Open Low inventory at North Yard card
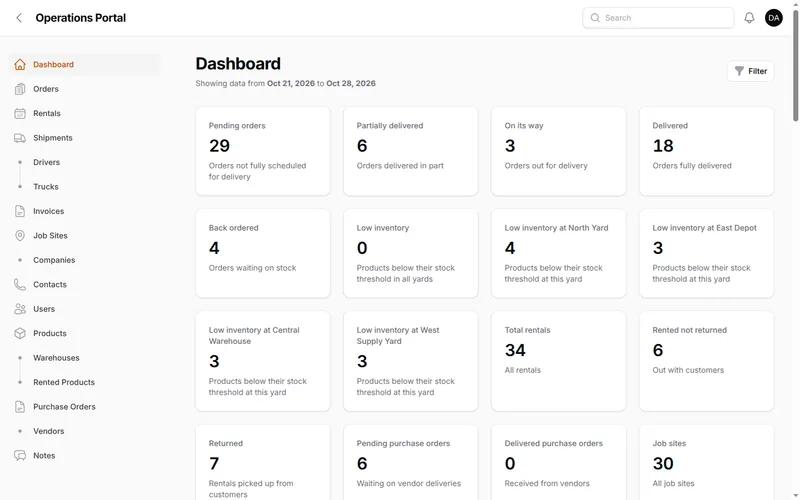 tap(559, 254)
